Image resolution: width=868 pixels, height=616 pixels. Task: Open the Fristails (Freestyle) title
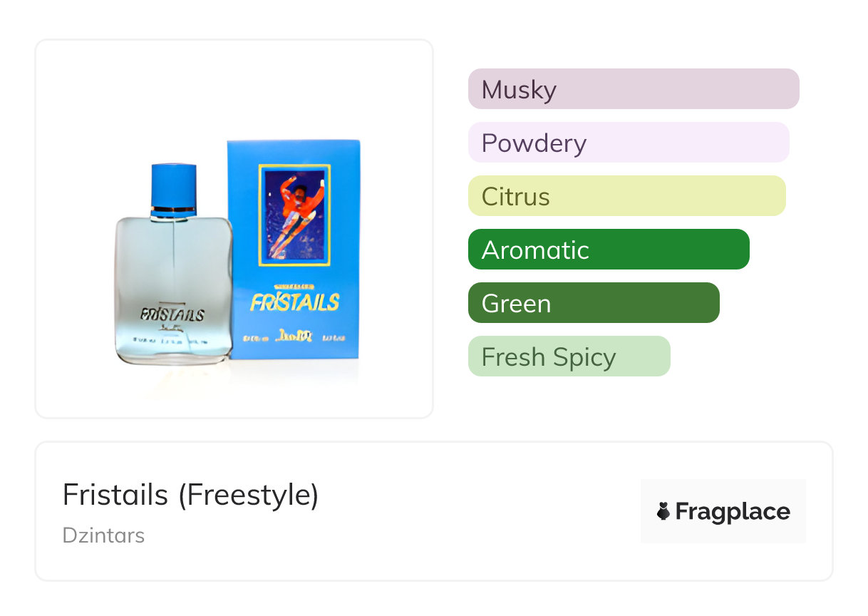click(x=190, y=495)
